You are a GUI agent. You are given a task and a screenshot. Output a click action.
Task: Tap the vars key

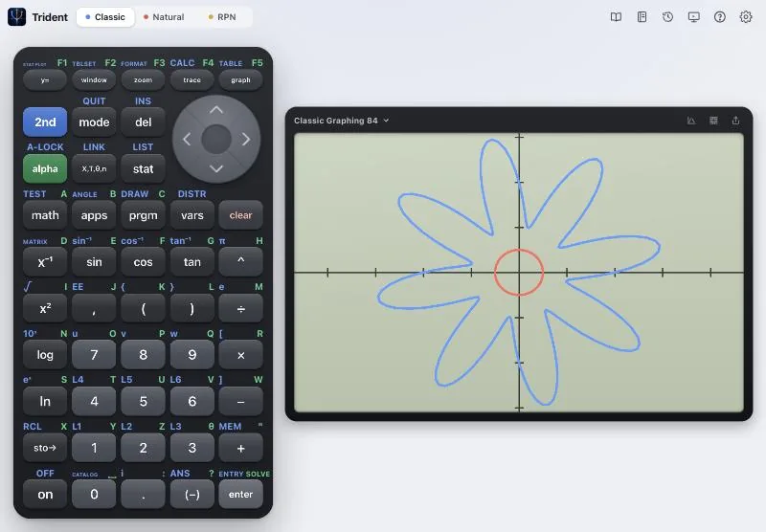pos(192,215)
